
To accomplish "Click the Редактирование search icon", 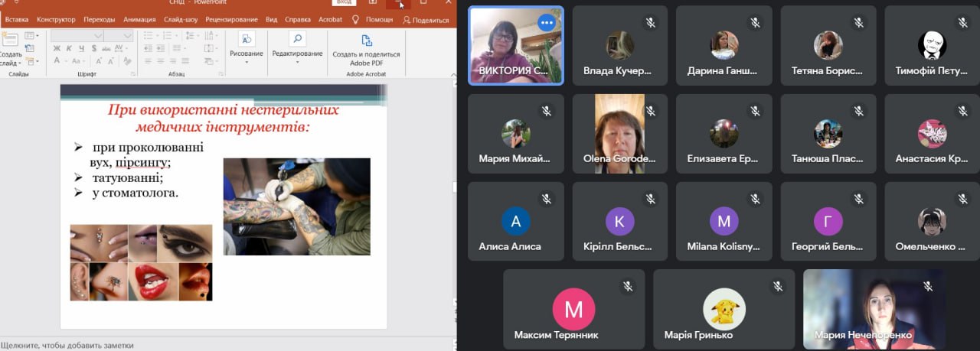I will (x=297, y=39).
